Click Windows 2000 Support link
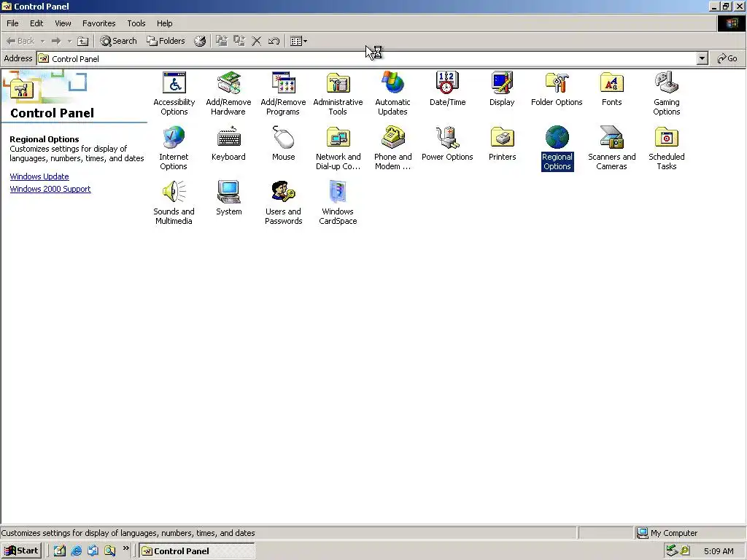The image size is (747, 560). [50, 189]
